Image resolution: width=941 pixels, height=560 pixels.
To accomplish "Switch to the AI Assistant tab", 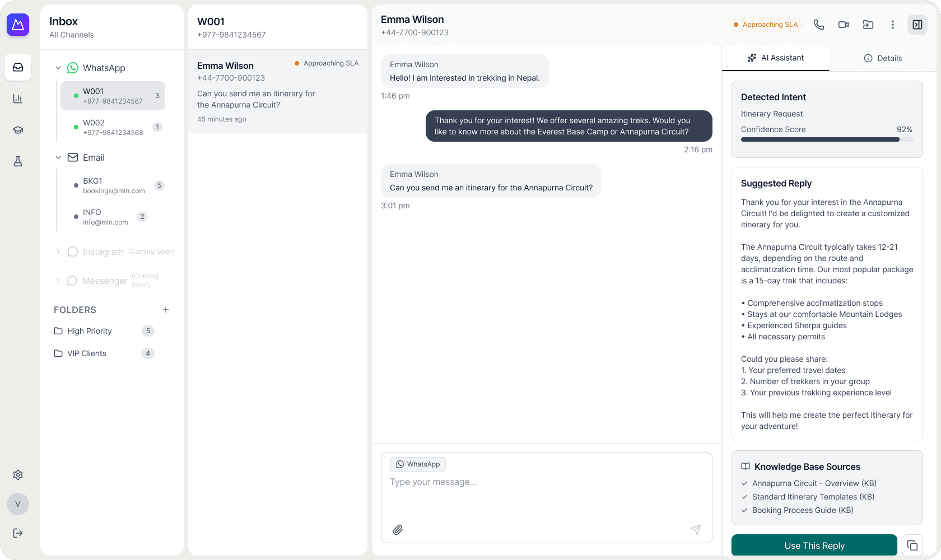I will (x=775, y=58).
